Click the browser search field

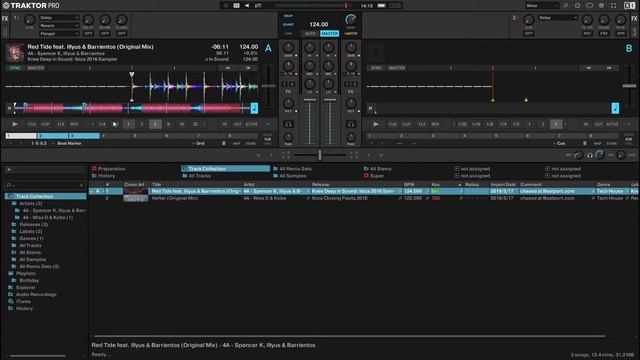(x=45, y=185)
